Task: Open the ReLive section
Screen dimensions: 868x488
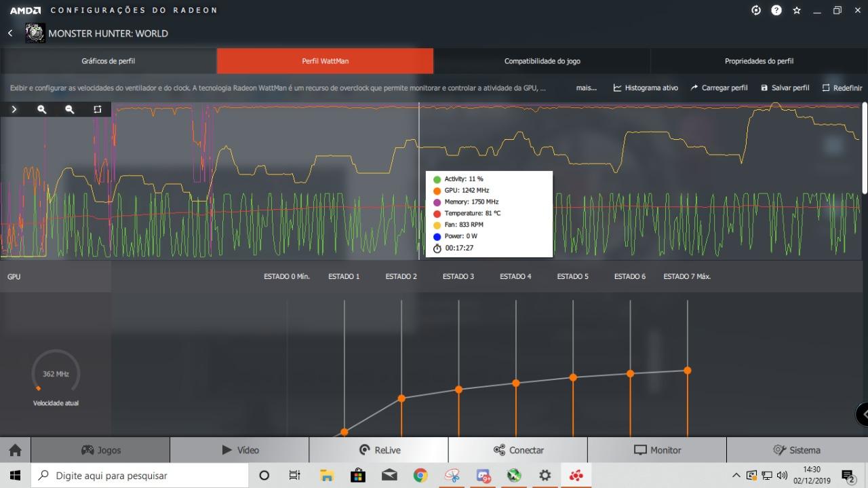Action: point(378,450)
